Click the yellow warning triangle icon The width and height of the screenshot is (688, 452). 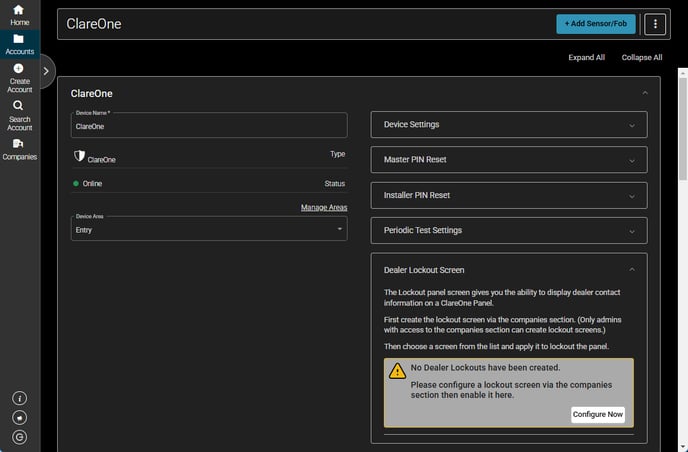coord(397,371)
